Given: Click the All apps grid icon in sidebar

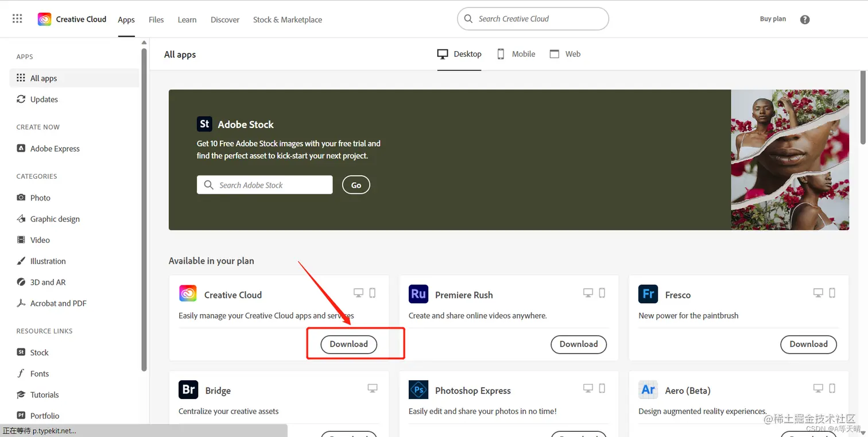Looking at the screenshot, I should 21,78.
